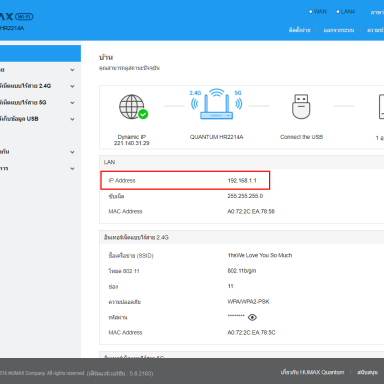Select the highlighted home item in sidebar
This screenshot has height=384, width=384.
click(40, 53)
